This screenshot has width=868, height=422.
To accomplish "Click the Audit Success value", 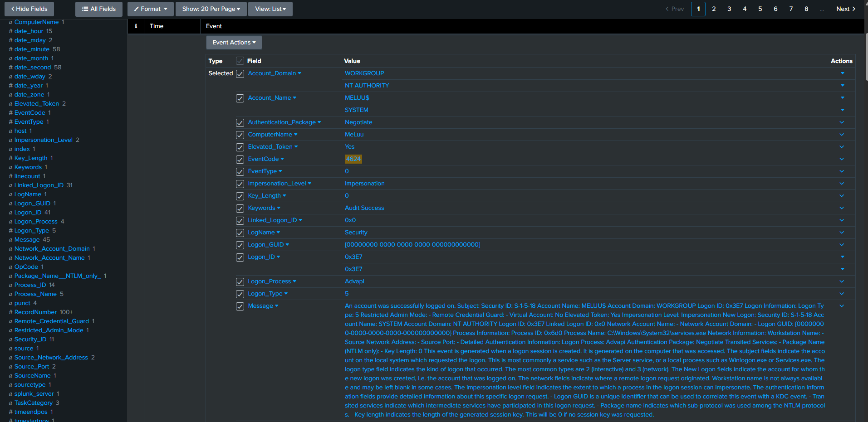I will pos(364,208).
